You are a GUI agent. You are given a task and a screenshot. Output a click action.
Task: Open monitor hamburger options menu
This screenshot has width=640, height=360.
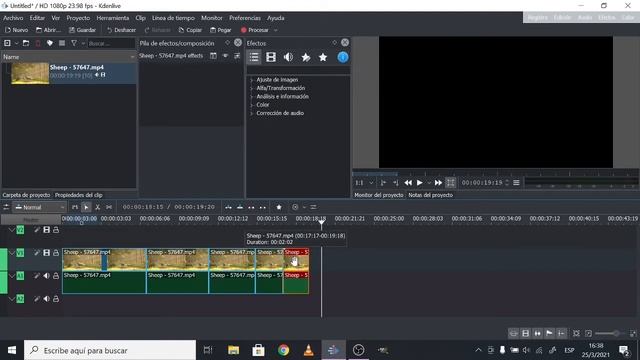click(x=516, y=182)
